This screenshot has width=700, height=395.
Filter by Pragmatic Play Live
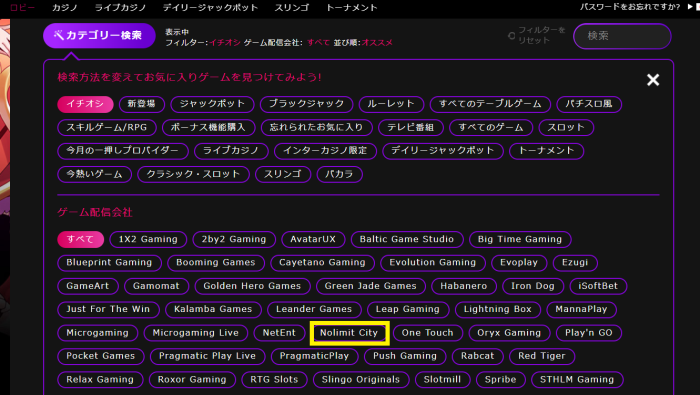tap(208, 357)
